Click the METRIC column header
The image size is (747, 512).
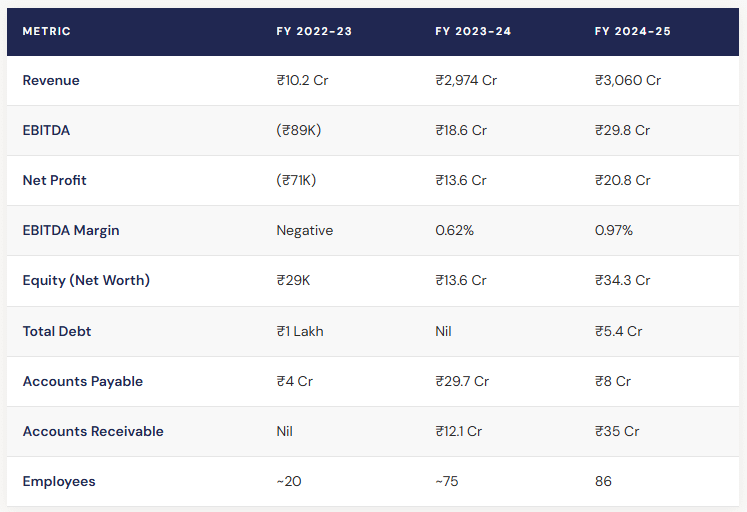(46, 31)
